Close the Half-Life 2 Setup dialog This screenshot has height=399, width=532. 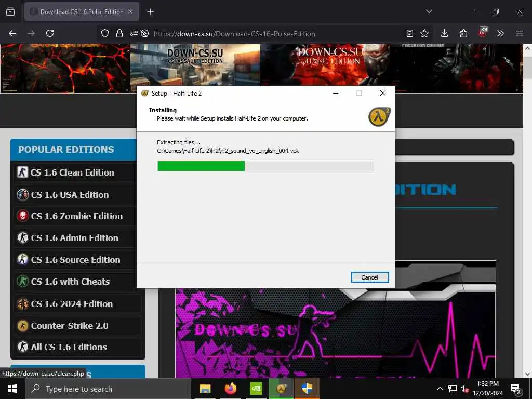pos(383,93)
